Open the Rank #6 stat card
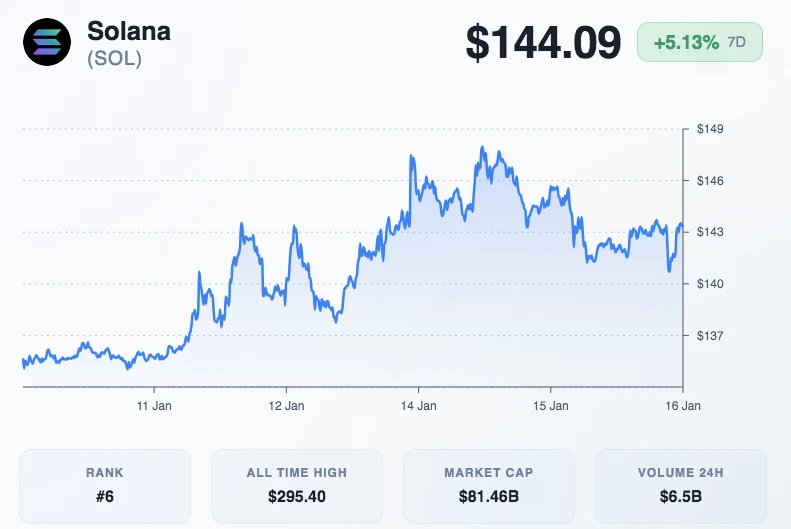 click(105, 486)
